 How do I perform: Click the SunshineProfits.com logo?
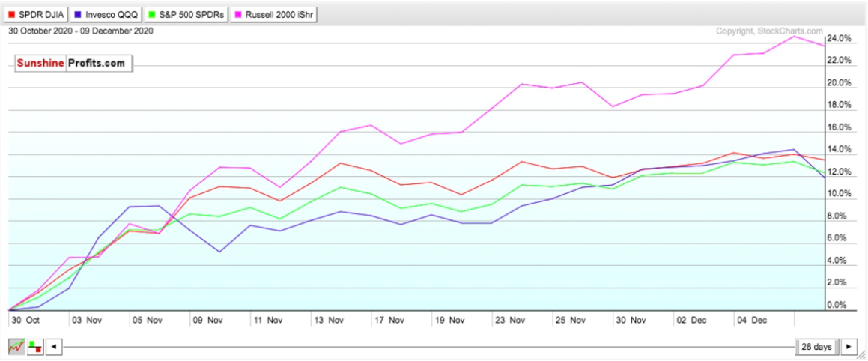click(x=73, y=63)
